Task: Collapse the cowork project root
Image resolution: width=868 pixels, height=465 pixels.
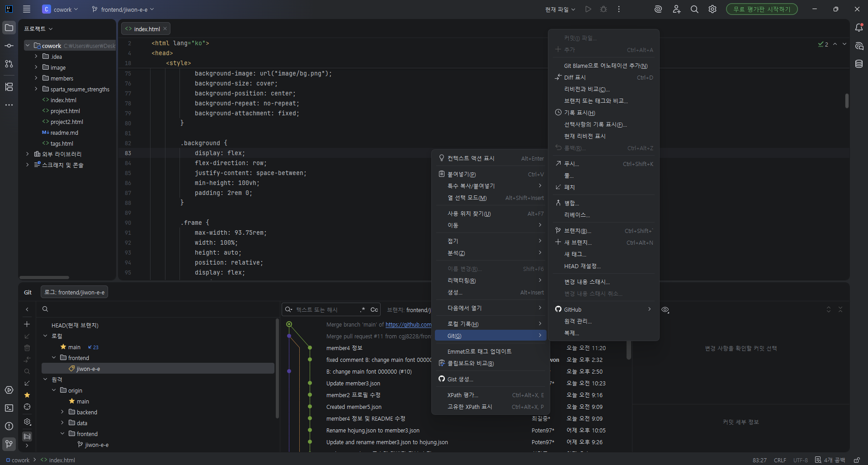Action: (x=28, y=46)
